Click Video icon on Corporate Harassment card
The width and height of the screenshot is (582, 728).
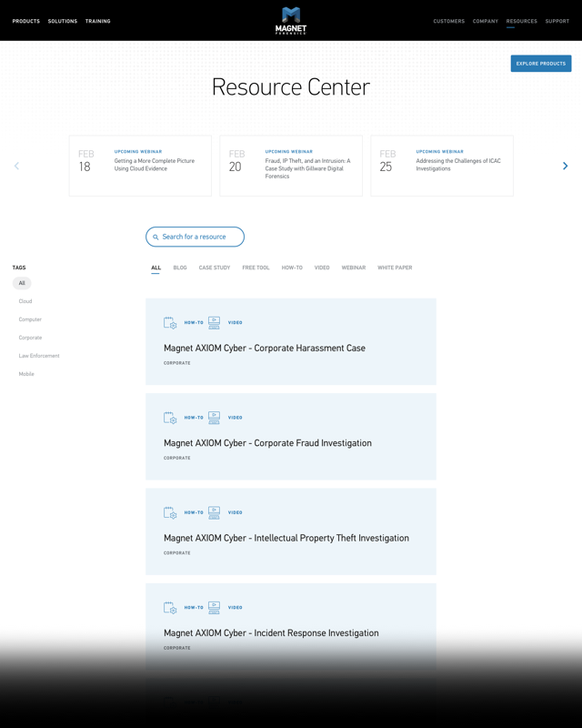(x=214, y=323)
